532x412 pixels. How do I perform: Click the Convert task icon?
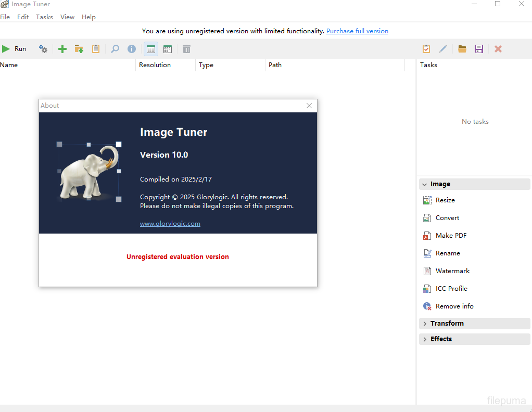(x=427, y=218)
